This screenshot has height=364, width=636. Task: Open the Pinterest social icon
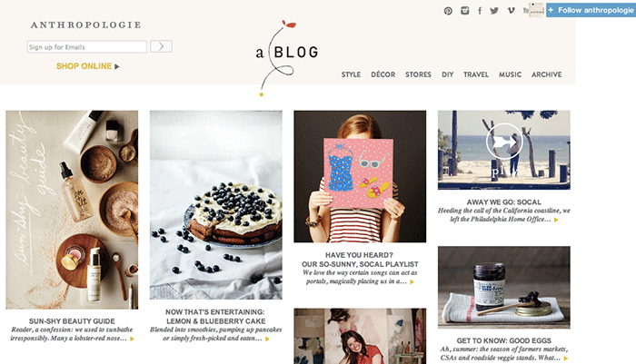click(448, 11)
